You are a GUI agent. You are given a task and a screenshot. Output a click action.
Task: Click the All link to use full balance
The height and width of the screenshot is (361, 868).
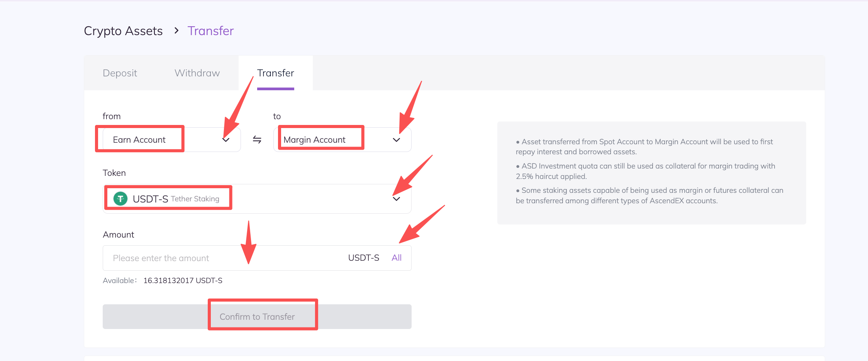click(397, 258)
